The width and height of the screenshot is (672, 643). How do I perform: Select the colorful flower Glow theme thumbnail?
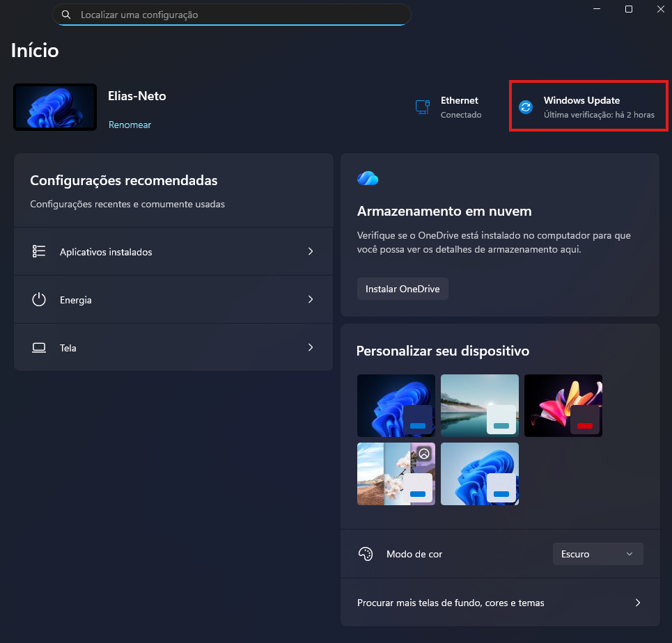tap(563, 405)
